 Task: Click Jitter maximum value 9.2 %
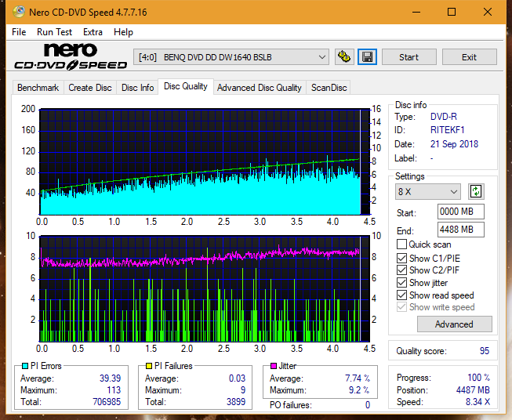[x=359, y=390]
